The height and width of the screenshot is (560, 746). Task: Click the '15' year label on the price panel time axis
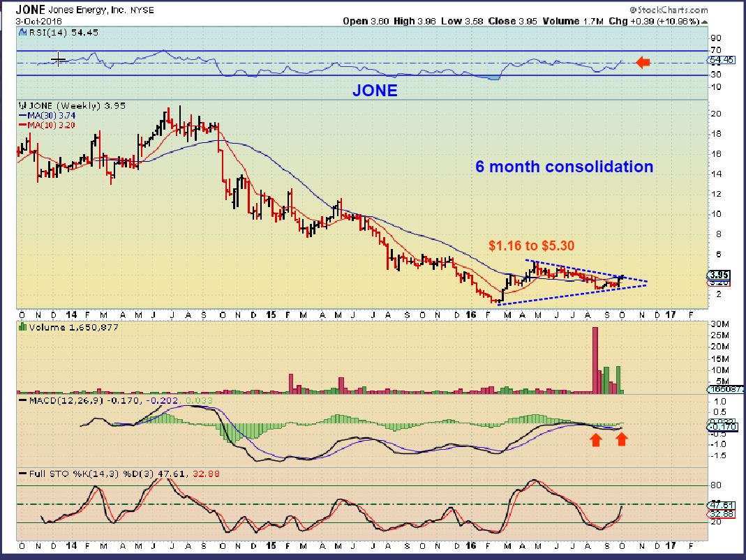tap(271, 315)
